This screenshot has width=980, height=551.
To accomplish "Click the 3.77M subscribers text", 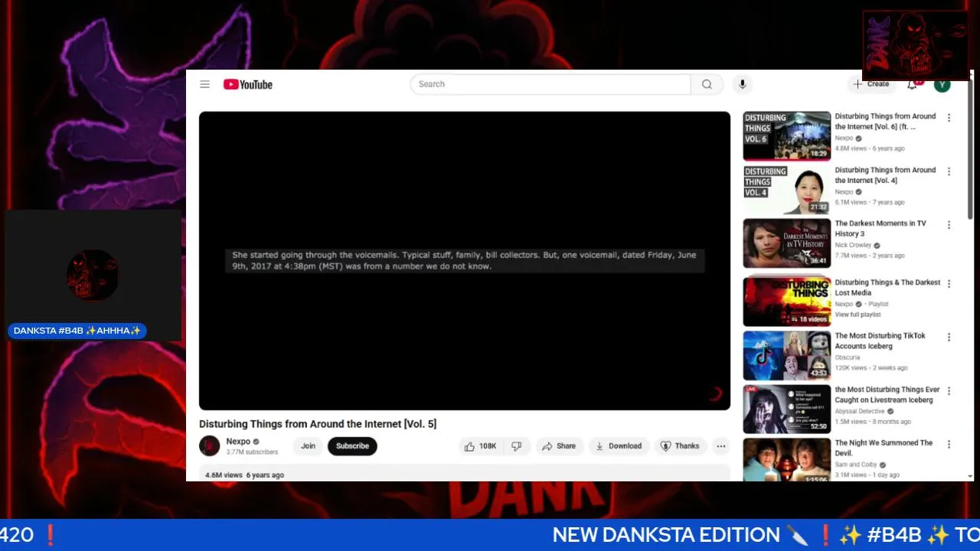I will (x=252, y=452).
